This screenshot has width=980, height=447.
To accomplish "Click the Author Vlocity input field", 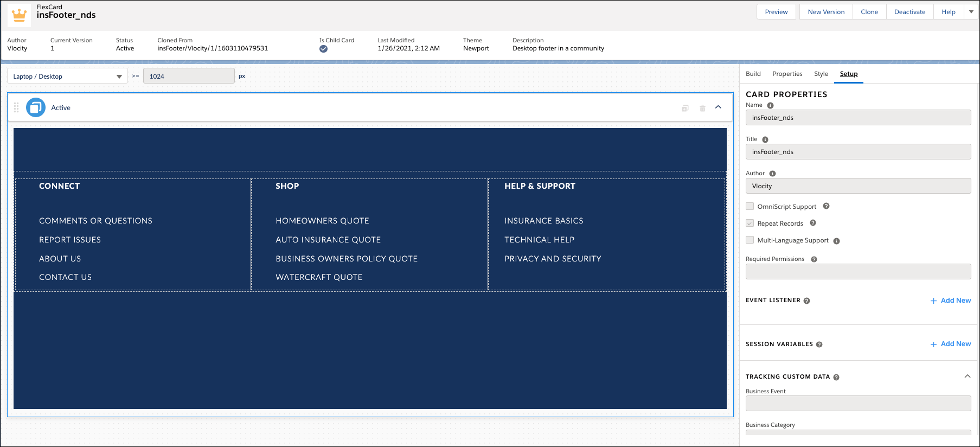I will (x=858, y=186).
